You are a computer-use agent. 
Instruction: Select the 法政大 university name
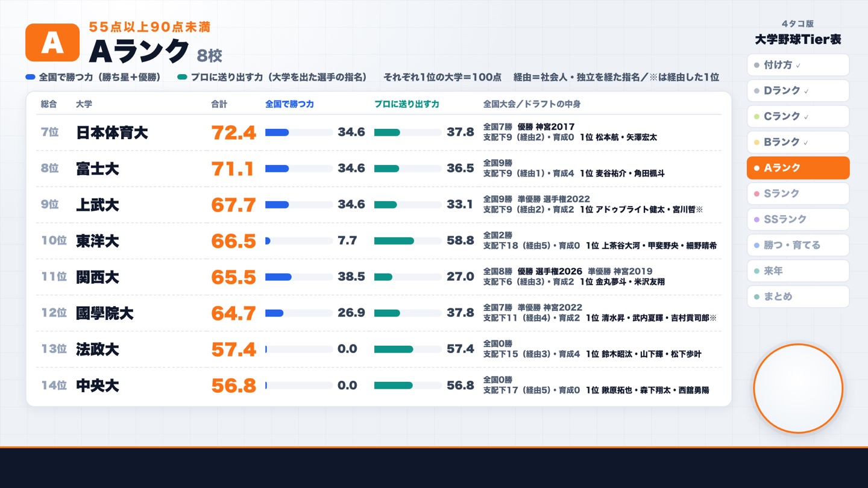point(98,349)
